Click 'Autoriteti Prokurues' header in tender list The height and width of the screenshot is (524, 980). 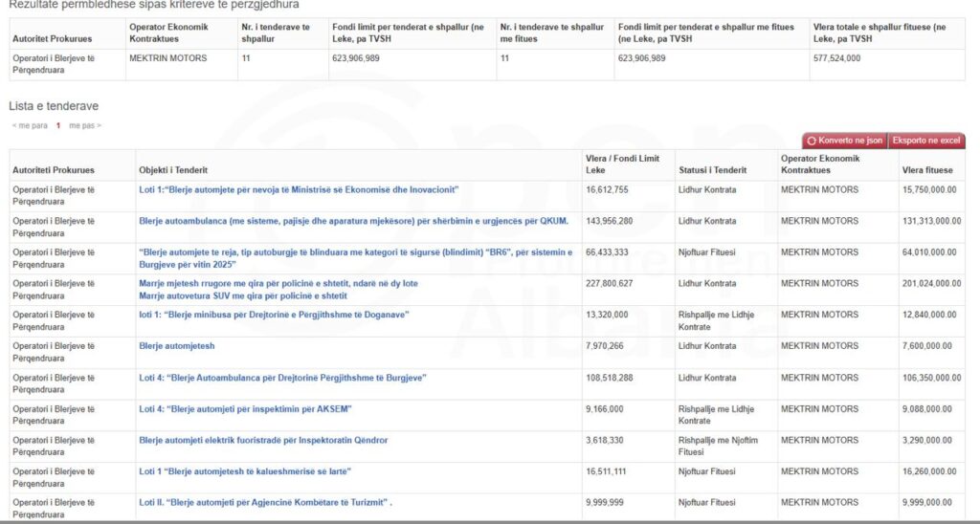pyautogui.click(x=54, y=170)
